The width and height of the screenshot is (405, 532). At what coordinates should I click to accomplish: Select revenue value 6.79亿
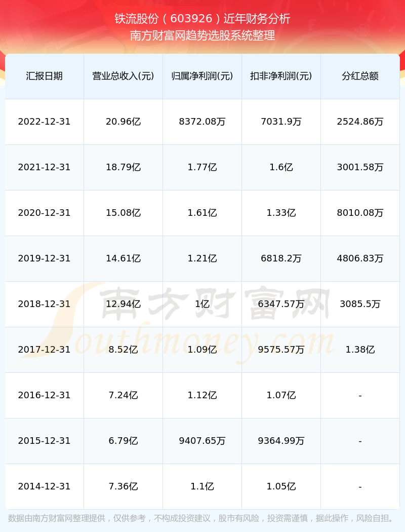click(x=124, y=441)
